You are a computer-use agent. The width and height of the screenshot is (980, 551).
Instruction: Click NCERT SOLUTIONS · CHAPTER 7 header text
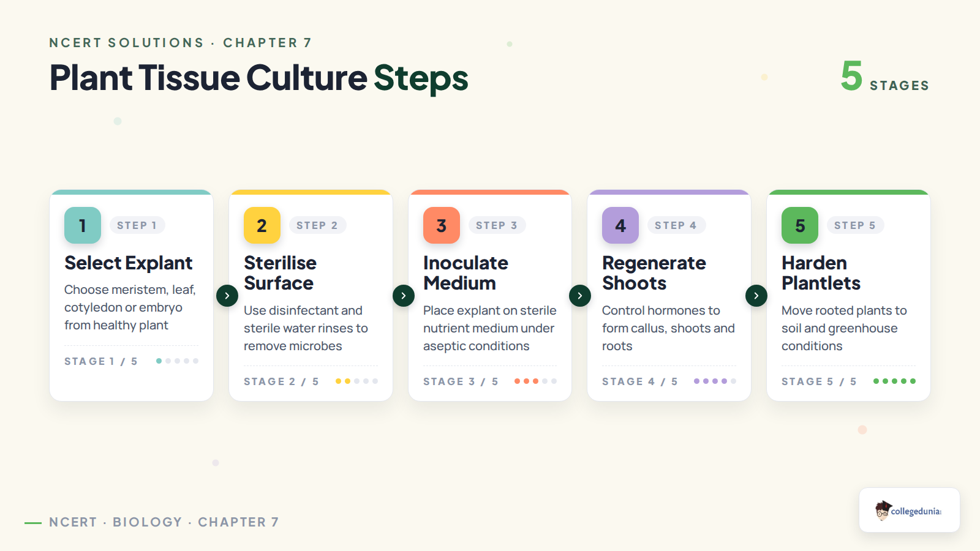181,43
